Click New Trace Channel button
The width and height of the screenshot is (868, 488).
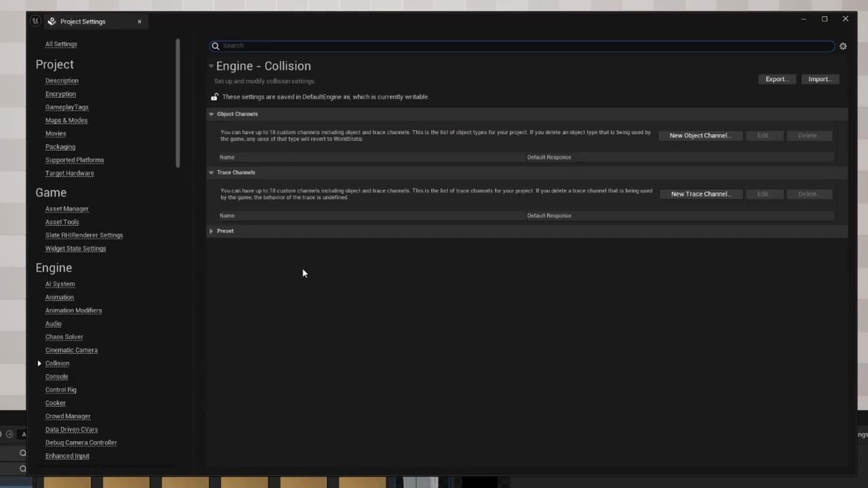pyautogui.click(x=701, y=194)
